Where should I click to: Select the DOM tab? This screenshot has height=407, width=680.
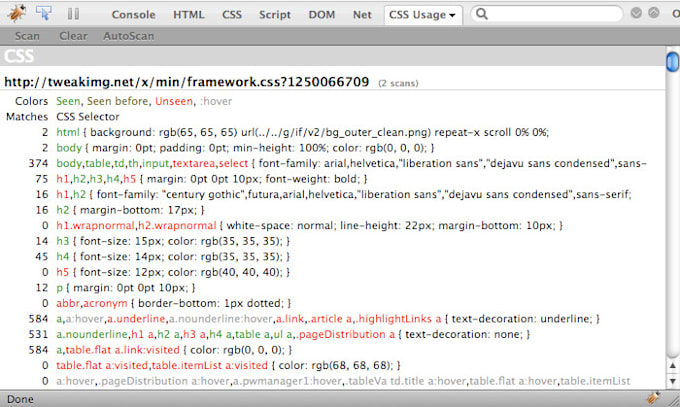click(322, 15)
